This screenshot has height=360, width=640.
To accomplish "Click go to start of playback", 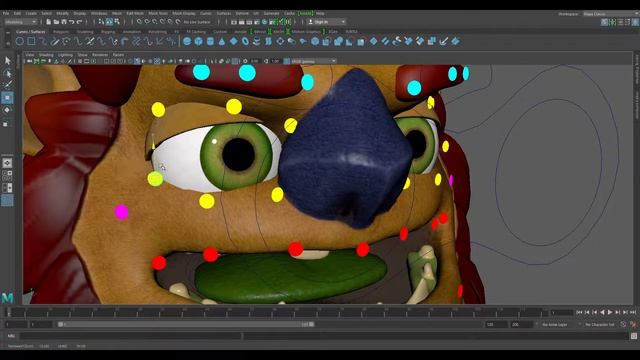I will 579,312.
